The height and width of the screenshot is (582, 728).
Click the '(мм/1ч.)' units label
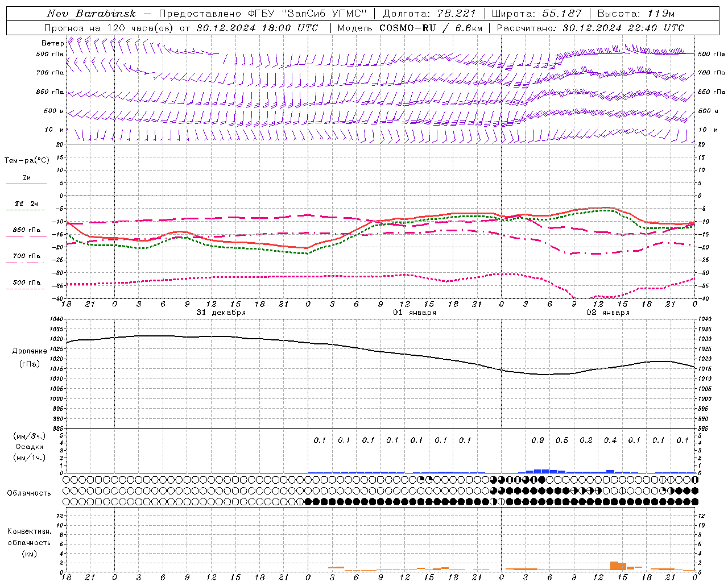point(30,458)
